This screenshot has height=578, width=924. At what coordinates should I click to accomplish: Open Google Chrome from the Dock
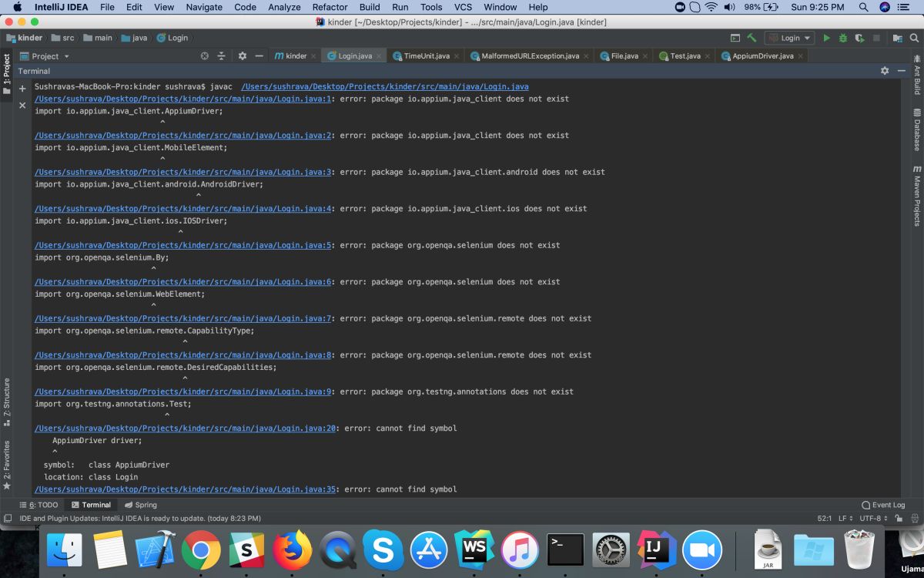201,549
